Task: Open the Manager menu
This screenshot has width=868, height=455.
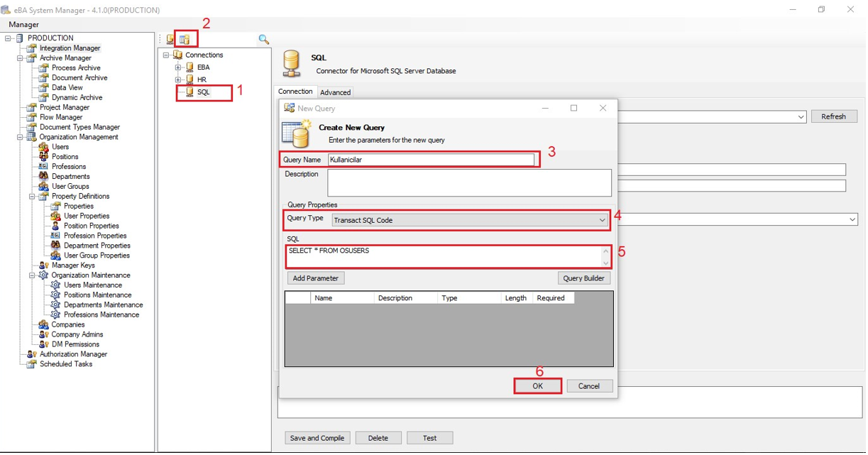Action: 23,24
